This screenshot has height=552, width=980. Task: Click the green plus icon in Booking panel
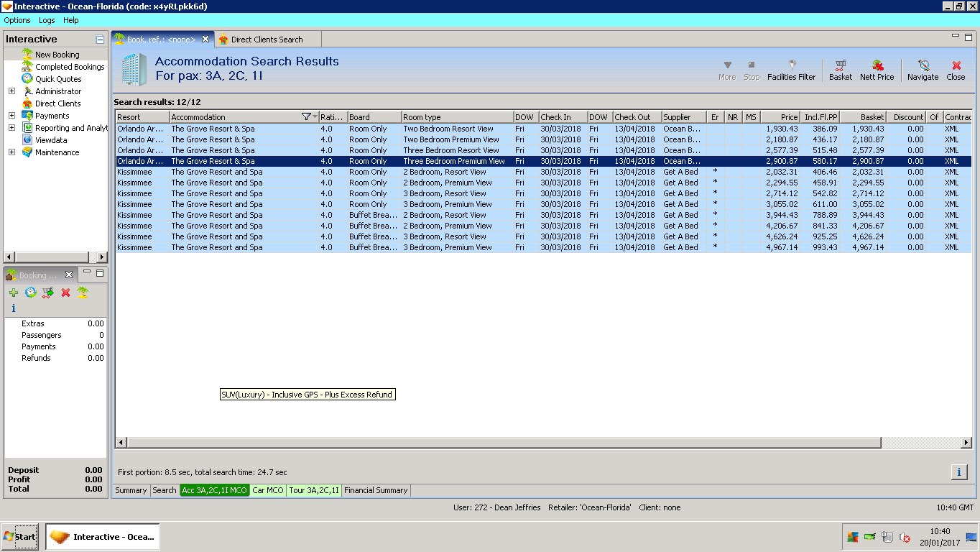(x=14, y=293)
